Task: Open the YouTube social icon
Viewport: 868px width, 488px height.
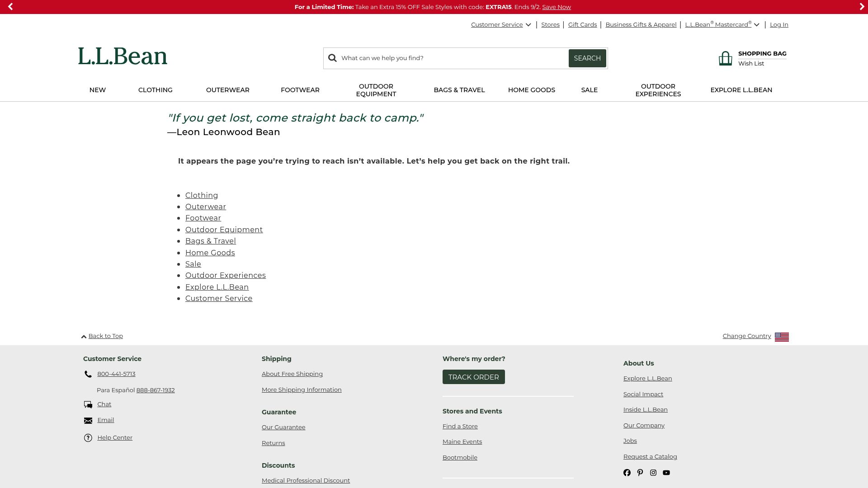Action: (666, 473)
